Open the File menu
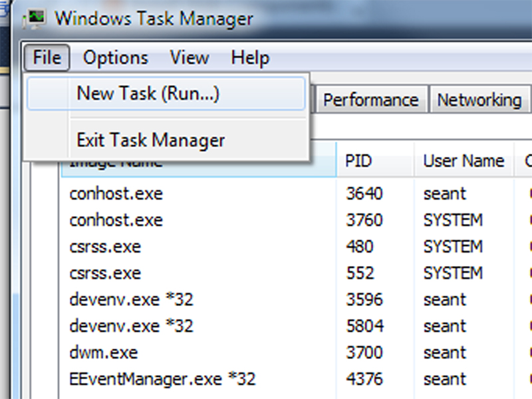 47,57
